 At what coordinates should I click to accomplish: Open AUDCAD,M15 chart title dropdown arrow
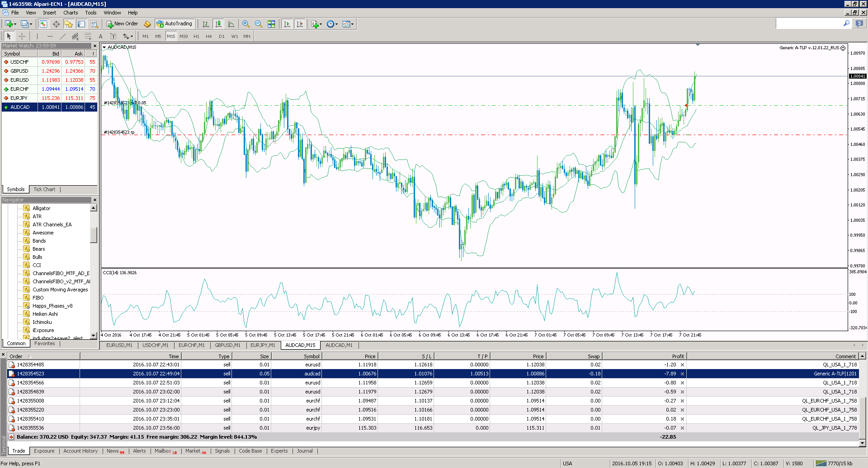click(x=104, y=47)
